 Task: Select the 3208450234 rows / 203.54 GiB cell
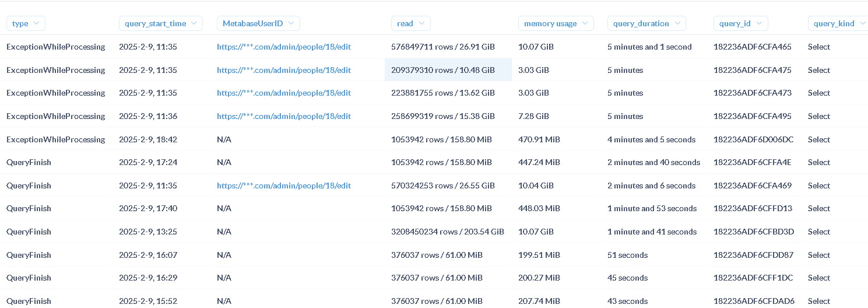click(x=447, y=232)
